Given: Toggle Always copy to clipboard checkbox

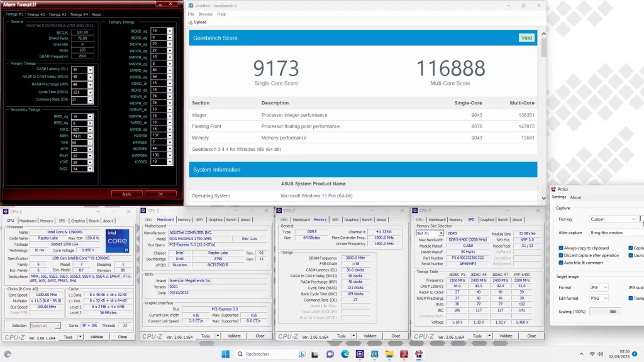Looking at the screenshot, I should click(561, 248).
